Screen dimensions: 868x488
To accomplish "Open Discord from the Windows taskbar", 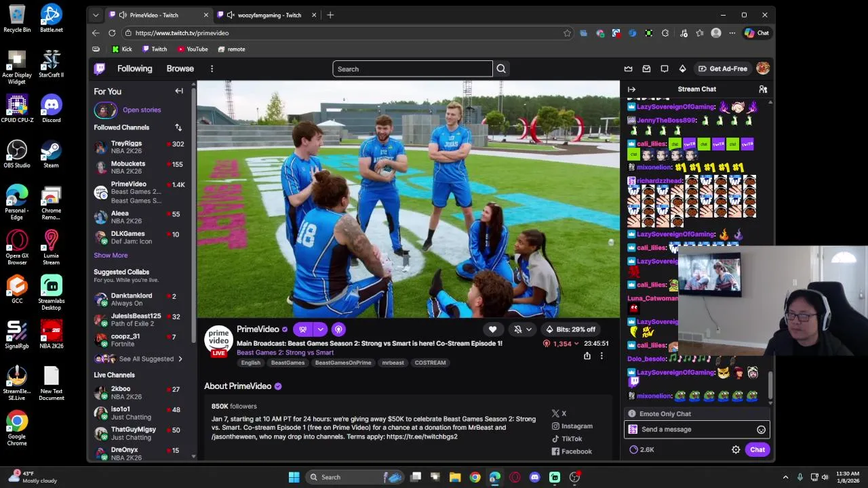I will [x=534, y=477].
